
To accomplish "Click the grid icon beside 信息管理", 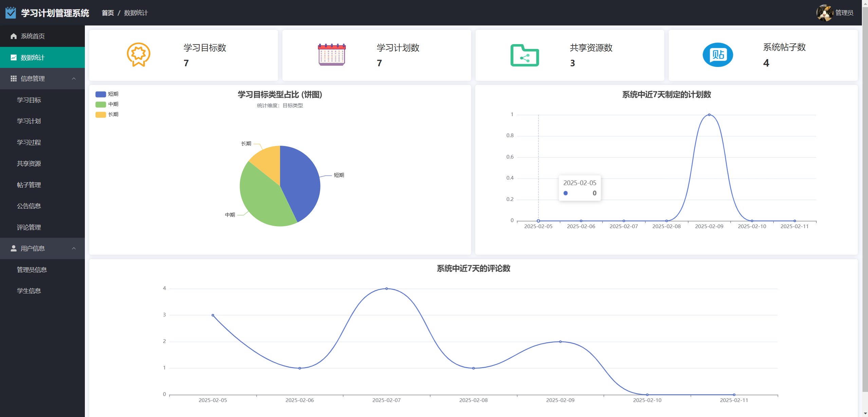I will 14,78.
